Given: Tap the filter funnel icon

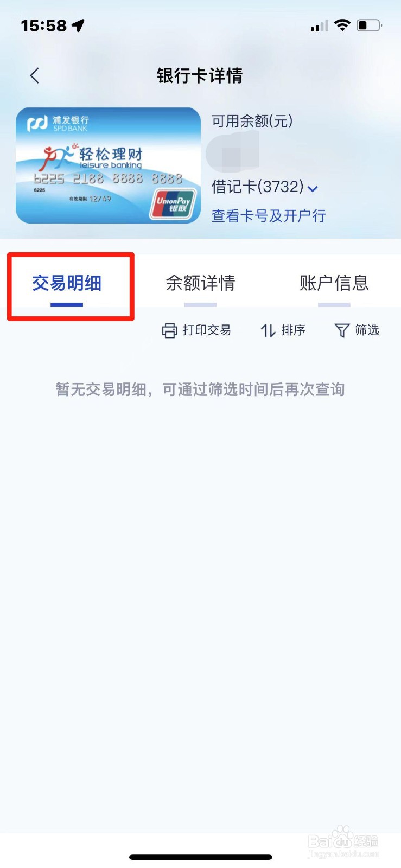Looking at the screenshot, I should [342, 330].
